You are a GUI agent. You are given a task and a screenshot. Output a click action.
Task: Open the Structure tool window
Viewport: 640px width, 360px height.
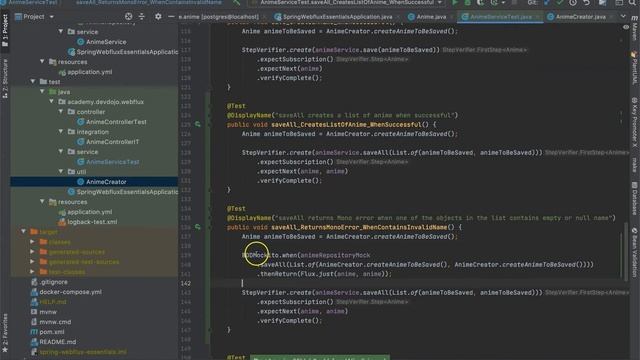point(5,78)
